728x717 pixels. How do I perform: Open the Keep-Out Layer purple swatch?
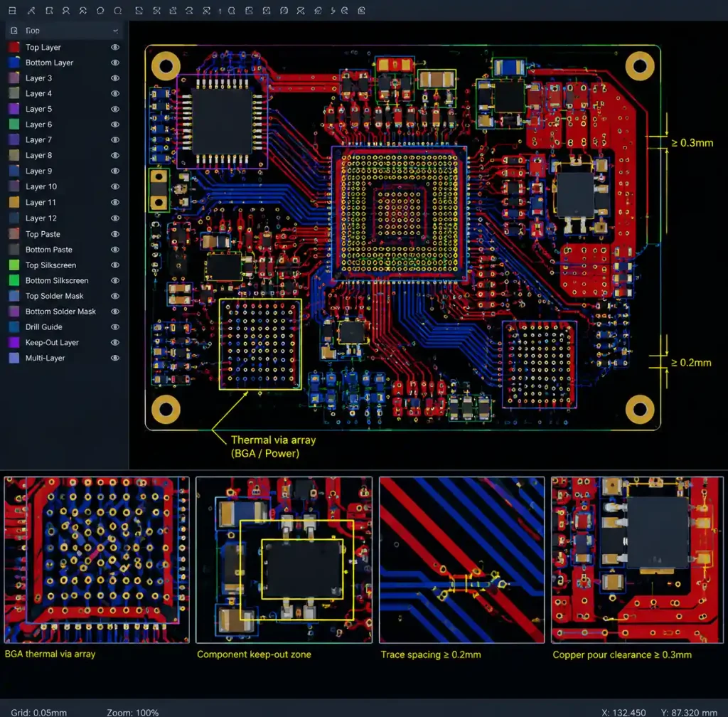14,343
